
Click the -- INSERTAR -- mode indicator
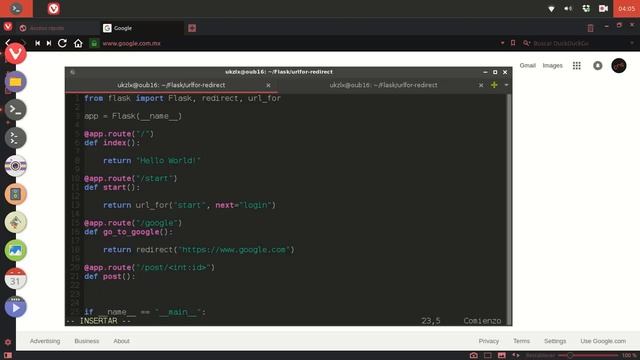coord(98,321)
